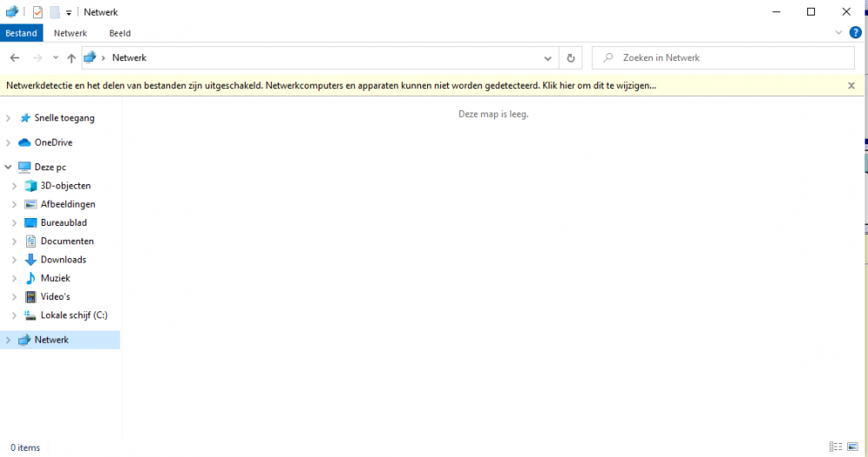Open Help with the question mark icon
The image size is (868, 457).
855,33
